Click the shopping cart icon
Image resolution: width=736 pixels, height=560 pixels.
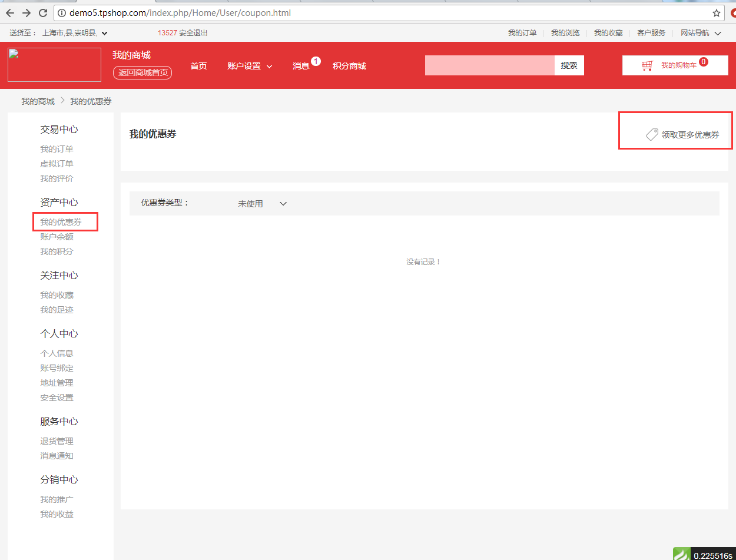point(647,65)
